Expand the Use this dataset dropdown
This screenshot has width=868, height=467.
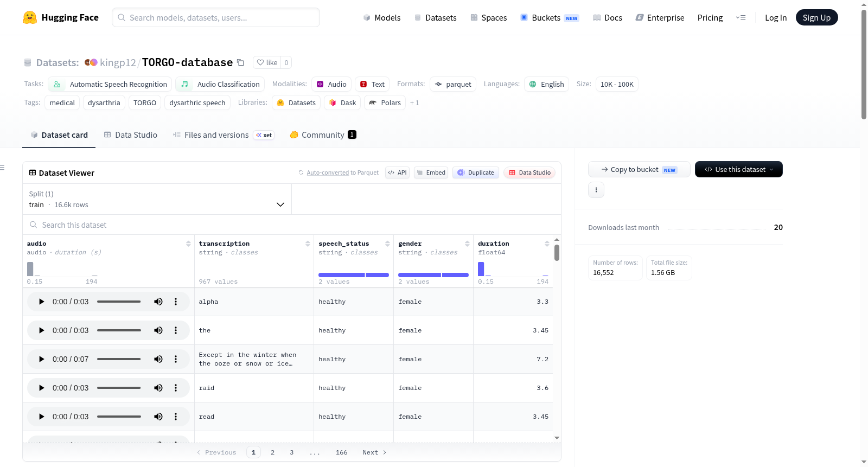[x=739, y=169]
